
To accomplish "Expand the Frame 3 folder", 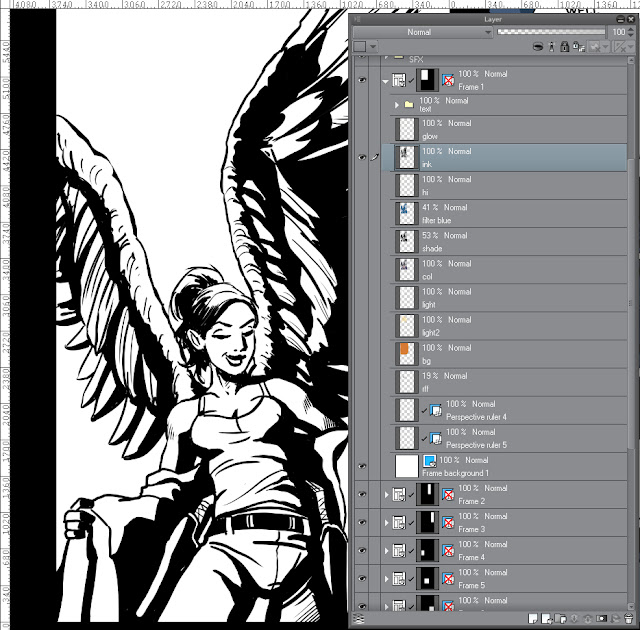I will point(387,523).
